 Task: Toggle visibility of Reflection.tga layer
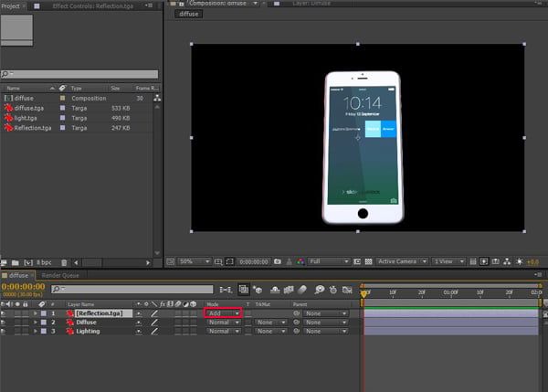3,313
